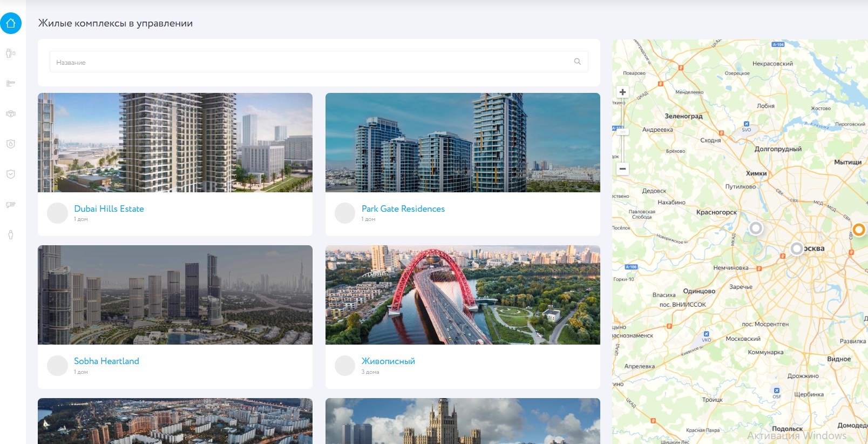This screenshot has width=868, height=444.
Task: Open the Sobha Heartland link
Action: (106, 361)
